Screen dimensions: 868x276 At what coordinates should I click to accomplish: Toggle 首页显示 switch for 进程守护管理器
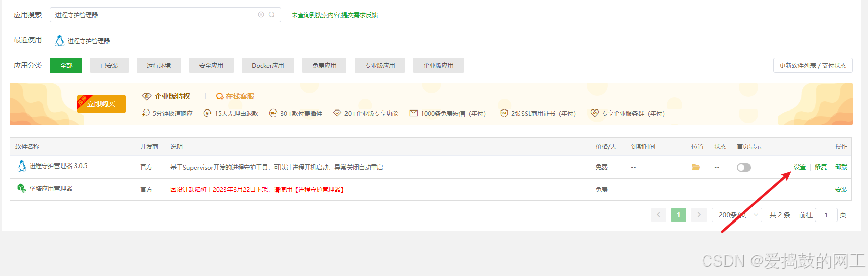pyautogui.click(x=743, y=168)
